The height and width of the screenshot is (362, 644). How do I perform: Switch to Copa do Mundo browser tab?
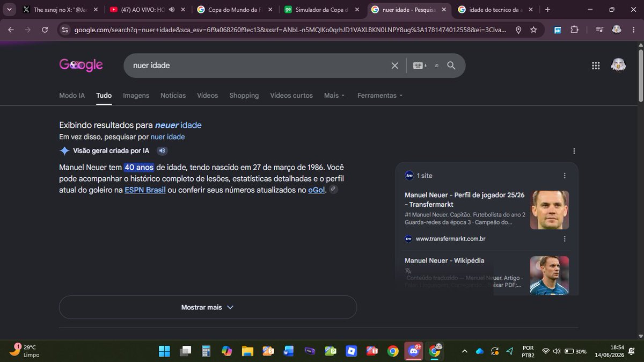235,9
